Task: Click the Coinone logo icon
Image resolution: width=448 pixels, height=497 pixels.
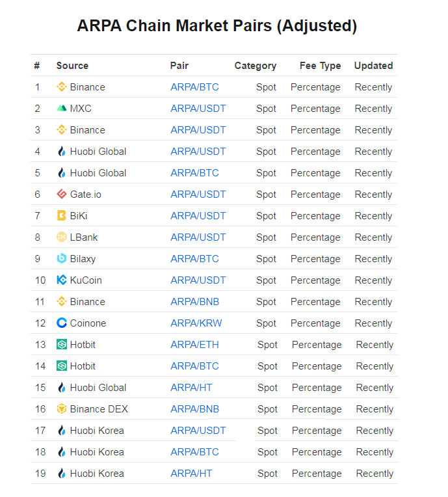Action: coord(62,323)
